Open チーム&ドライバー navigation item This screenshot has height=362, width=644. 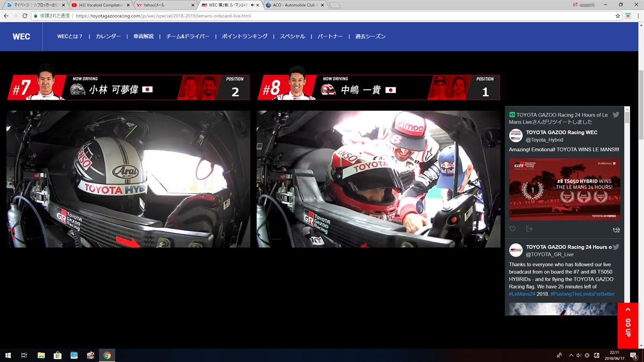188,37
